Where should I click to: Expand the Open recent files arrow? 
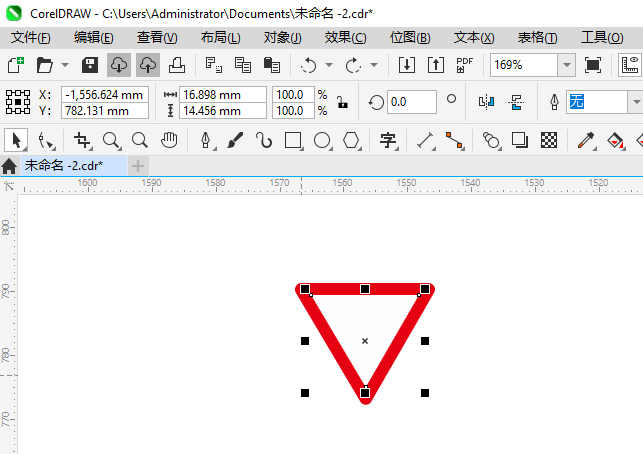pyautogui.click(x=65, y=65)
